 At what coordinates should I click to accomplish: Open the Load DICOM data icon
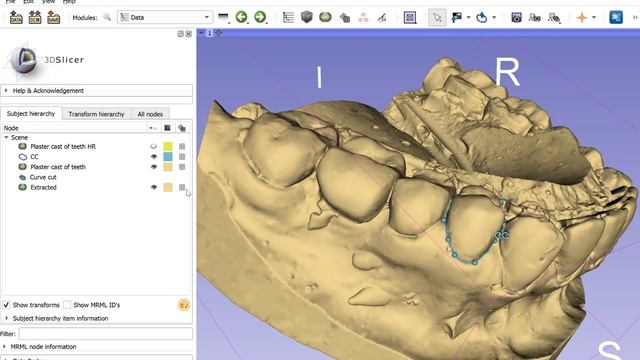coord(35,18)
